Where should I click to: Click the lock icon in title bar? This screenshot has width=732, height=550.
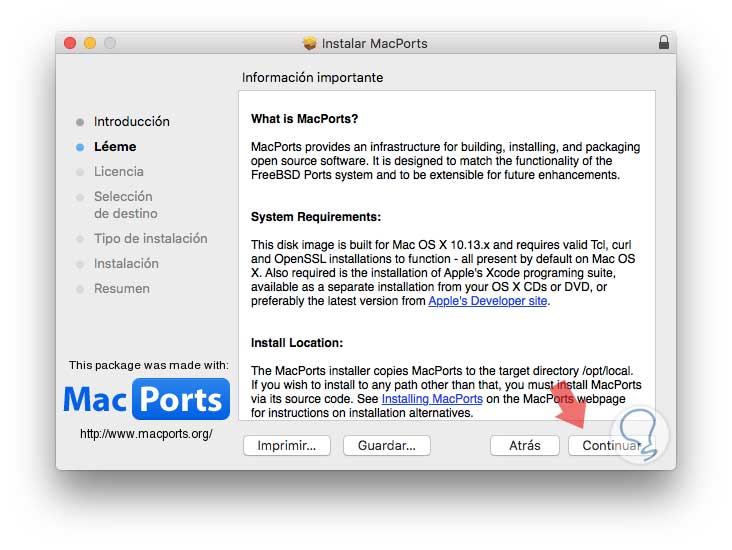[663, 42]
